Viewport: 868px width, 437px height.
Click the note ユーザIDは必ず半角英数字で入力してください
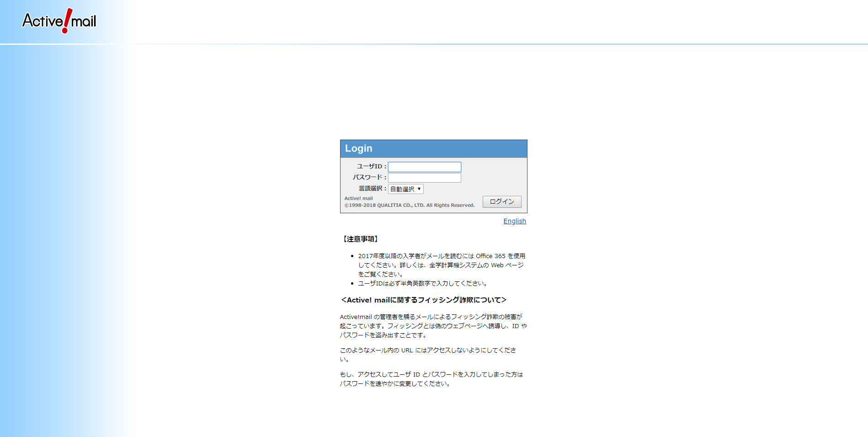pyautogui.click(x=423, y=283)
